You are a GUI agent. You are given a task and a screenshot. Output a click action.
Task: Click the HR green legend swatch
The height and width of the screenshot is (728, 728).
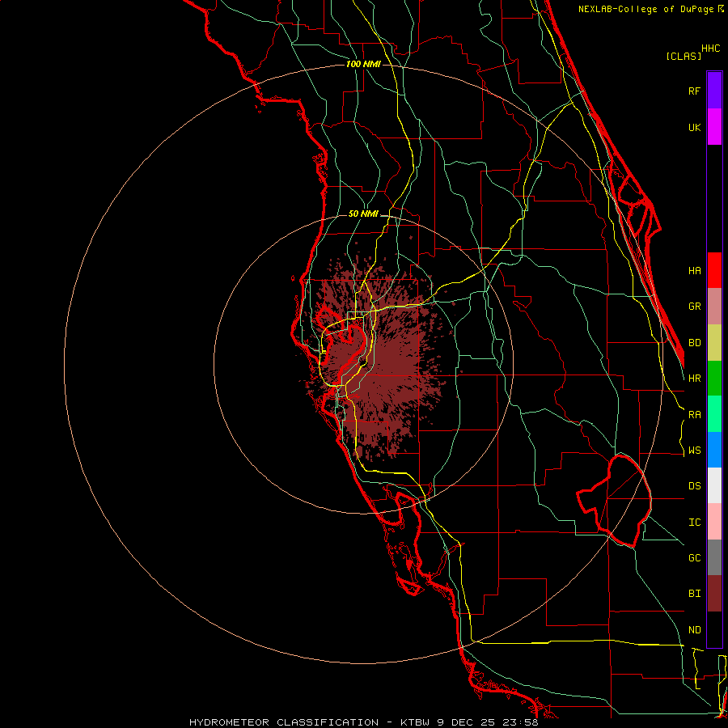click(714, 379)
